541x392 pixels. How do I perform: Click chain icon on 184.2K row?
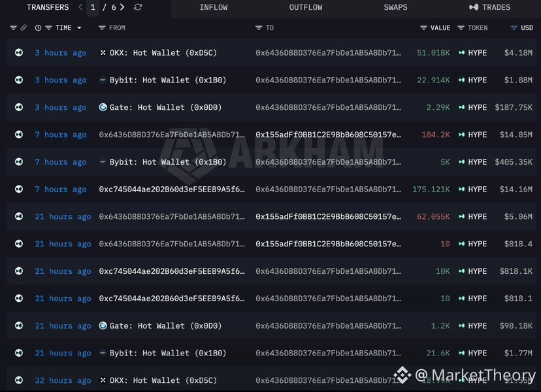pos(19,134)
